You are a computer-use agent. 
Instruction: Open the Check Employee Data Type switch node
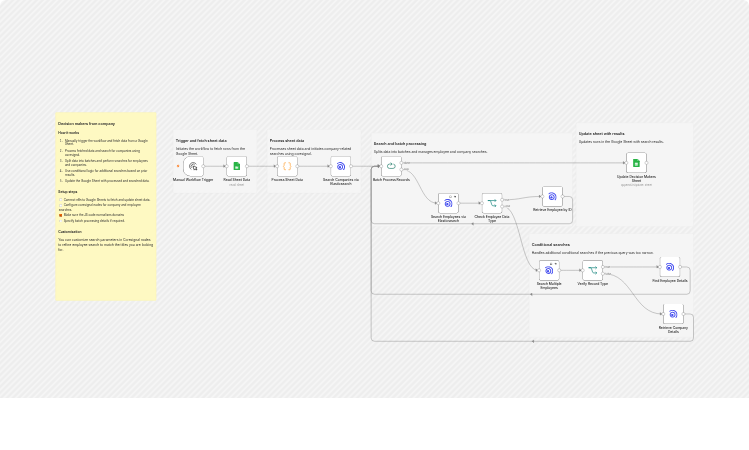click(x=492, y=203)
